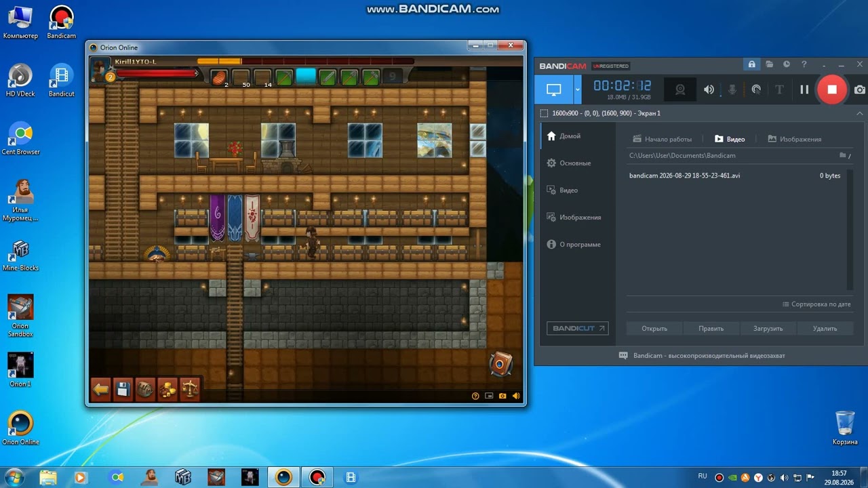
Task: Click the Править button
Action: tap(711, 328)
